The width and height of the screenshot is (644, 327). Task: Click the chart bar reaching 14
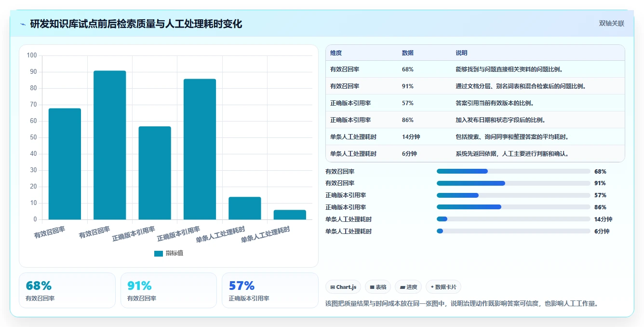(x=245, y=208)
